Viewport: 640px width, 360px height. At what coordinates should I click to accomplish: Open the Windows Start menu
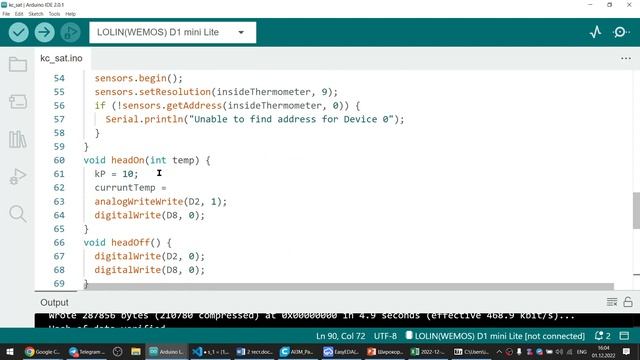pos(9,351)
